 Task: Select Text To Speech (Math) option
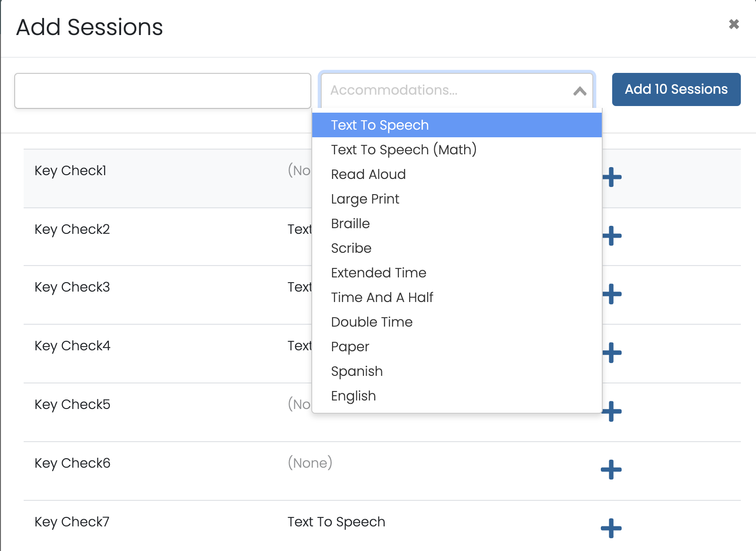click(404, 150)
